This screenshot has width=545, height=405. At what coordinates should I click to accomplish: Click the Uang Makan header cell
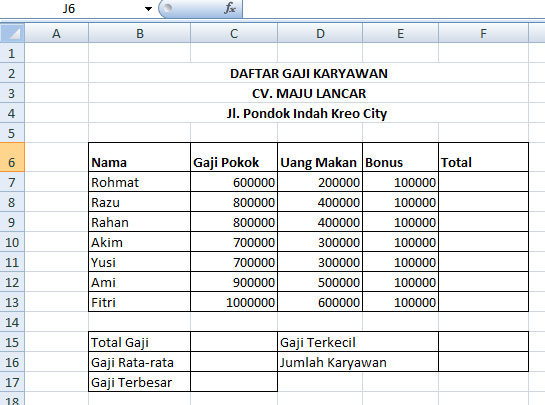tap(320, 157)
